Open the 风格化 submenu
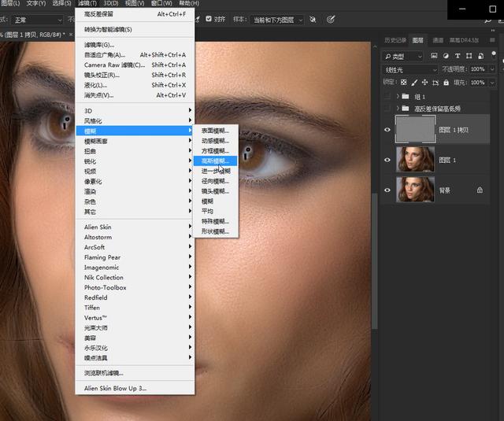 [x=135, y=121]
